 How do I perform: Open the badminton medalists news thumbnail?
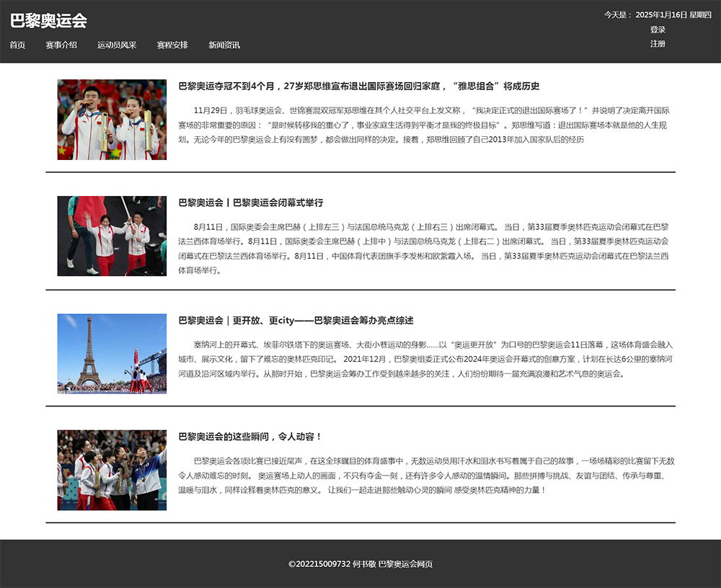pos(112,120)
